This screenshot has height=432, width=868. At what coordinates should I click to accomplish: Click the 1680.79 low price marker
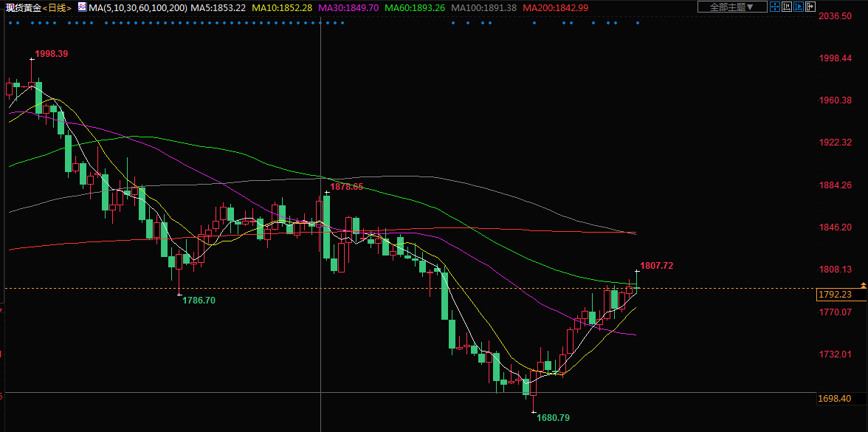click(x=554, y=417)
